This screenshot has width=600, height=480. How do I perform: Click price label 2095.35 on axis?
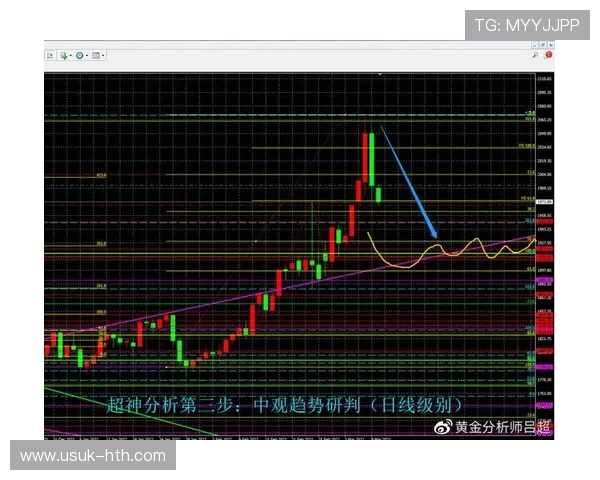544,93
